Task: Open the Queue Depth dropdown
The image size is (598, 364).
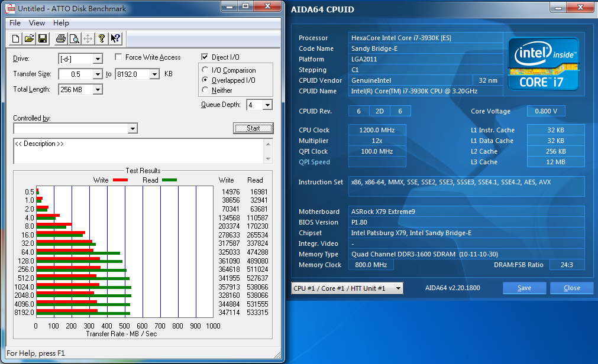Action: click(267, 105)
